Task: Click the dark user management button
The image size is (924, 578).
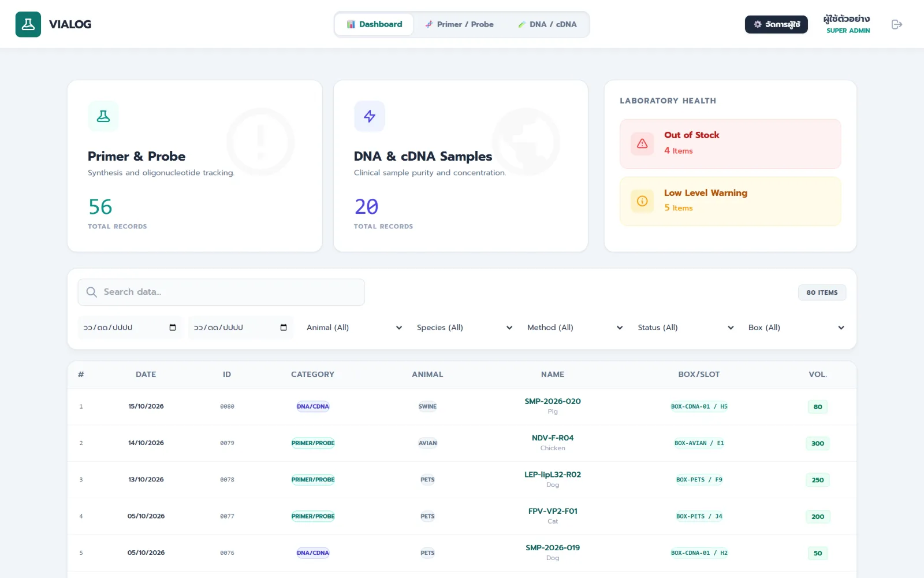Action: pyautogui.click(x=776, y=24)
